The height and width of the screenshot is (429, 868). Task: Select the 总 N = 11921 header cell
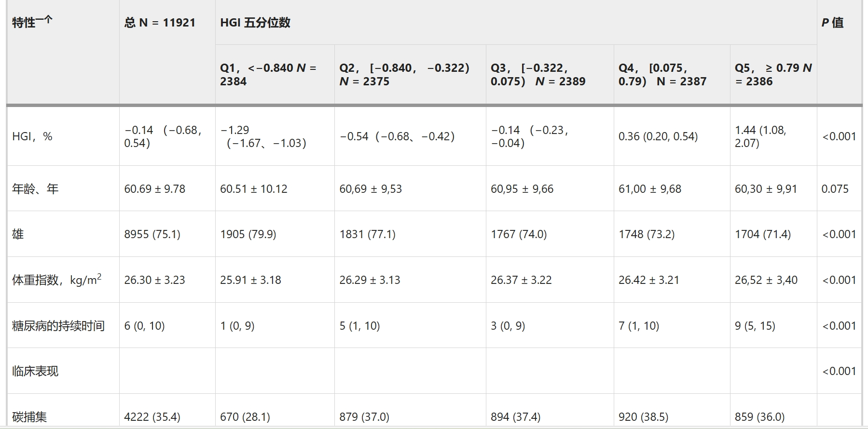click(x=160, y=23)
